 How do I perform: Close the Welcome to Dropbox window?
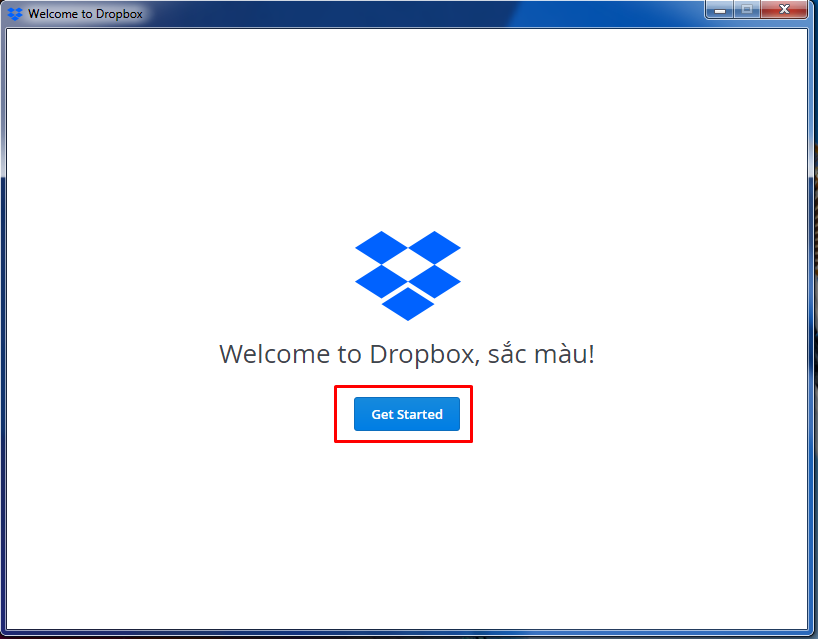(x=786, y=10)
